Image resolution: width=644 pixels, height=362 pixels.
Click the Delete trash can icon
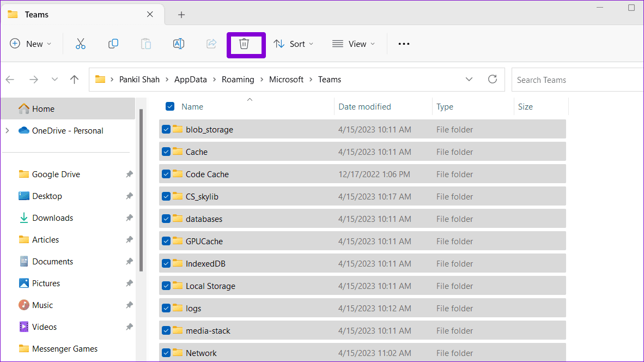244,44
